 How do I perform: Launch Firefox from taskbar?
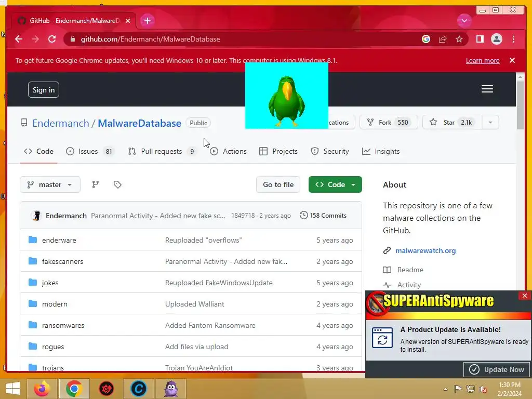pyautogui.click(x=42, y=389)
